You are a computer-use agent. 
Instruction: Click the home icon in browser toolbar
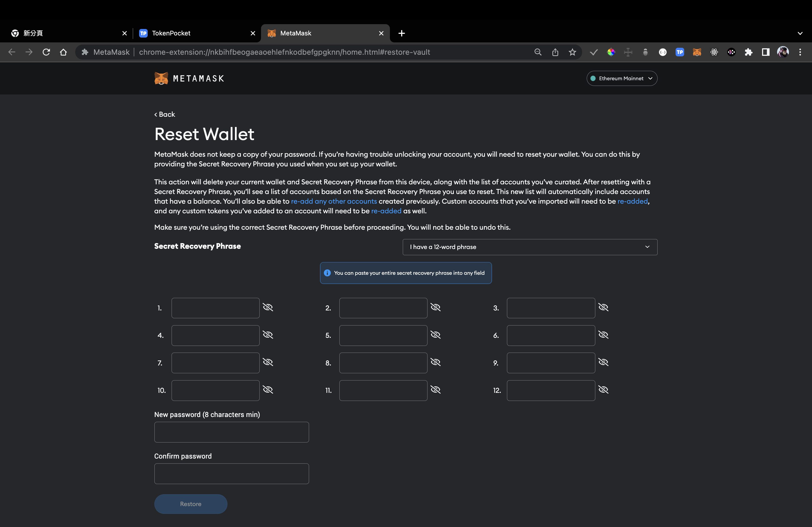pyautogui.click(x=63, y=52)
